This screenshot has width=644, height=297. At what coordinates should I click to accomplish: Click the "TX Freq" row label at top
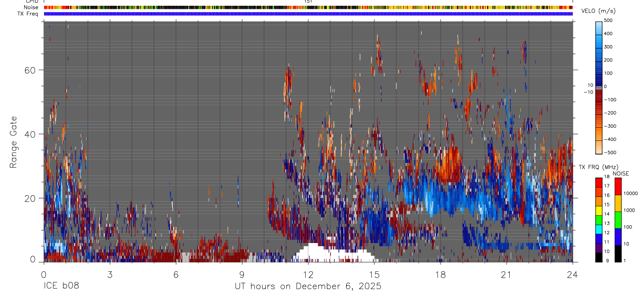pos(28,14)
